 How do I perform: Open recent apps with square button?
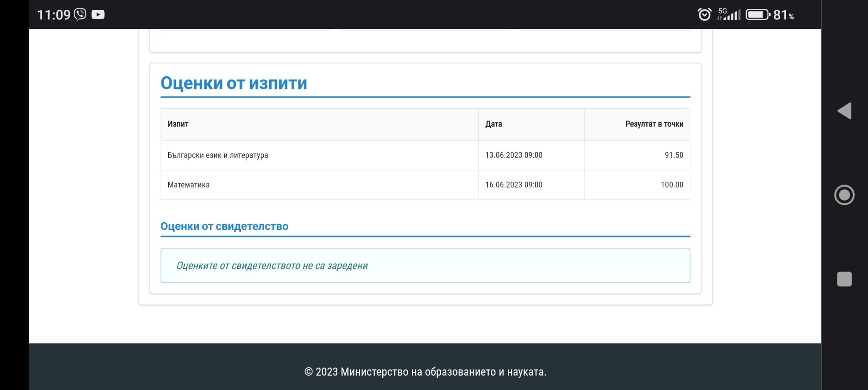(x=844, y=279)
